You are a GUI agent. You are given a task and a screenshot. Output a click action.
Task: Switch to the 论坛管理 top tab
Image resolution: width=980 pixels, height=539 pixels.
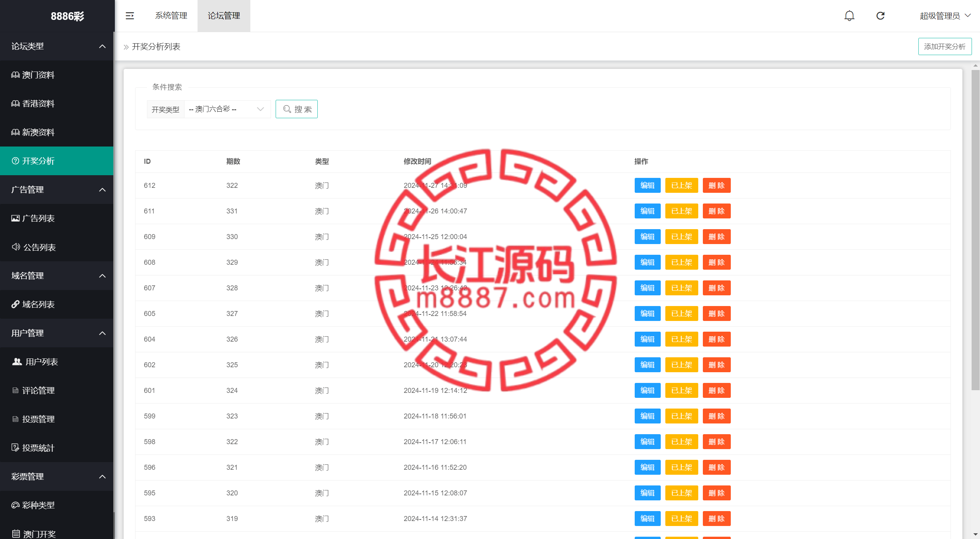tap(224, 16)
